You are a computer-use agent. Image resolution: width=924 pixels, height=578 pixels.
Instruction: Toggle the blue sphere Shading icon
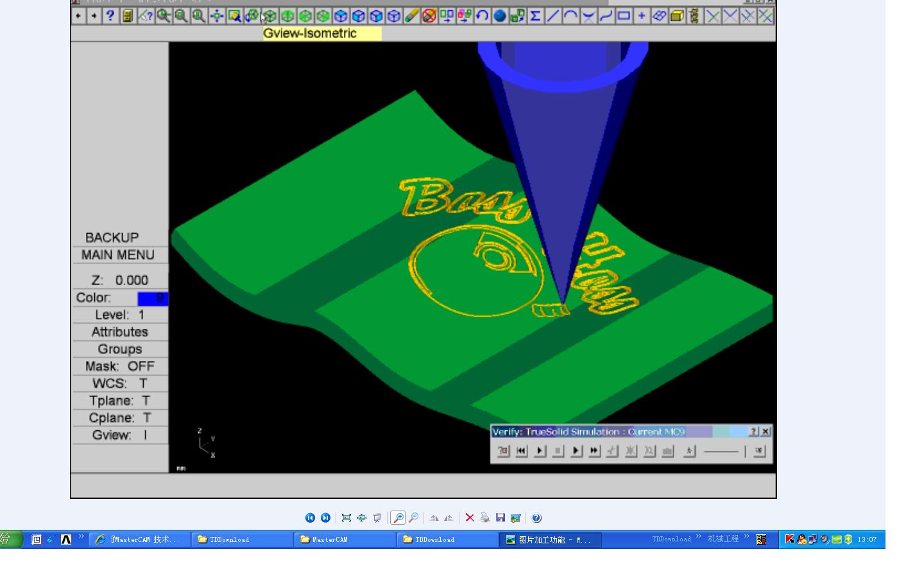pyautogui.click(x=500, y=16)
